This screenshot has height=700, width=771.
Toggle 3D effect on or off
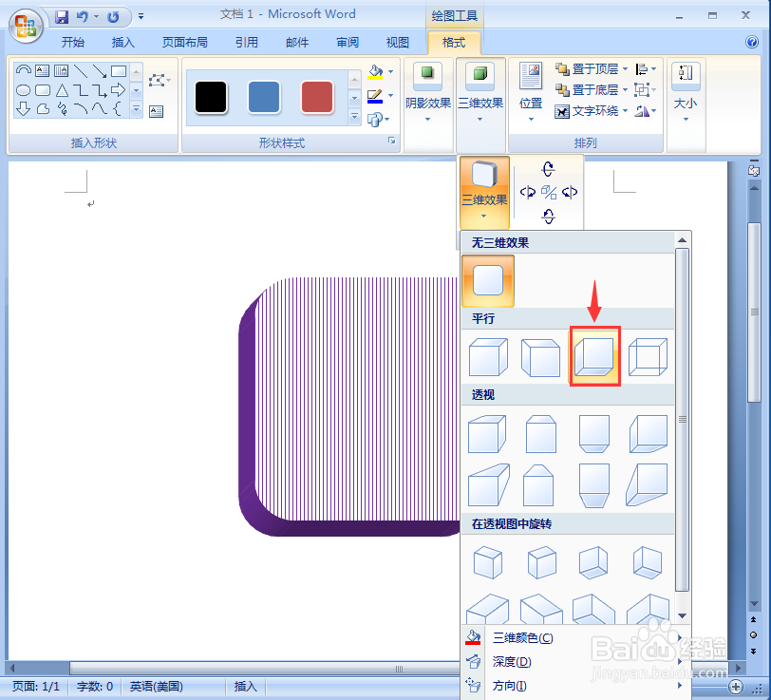549,193
